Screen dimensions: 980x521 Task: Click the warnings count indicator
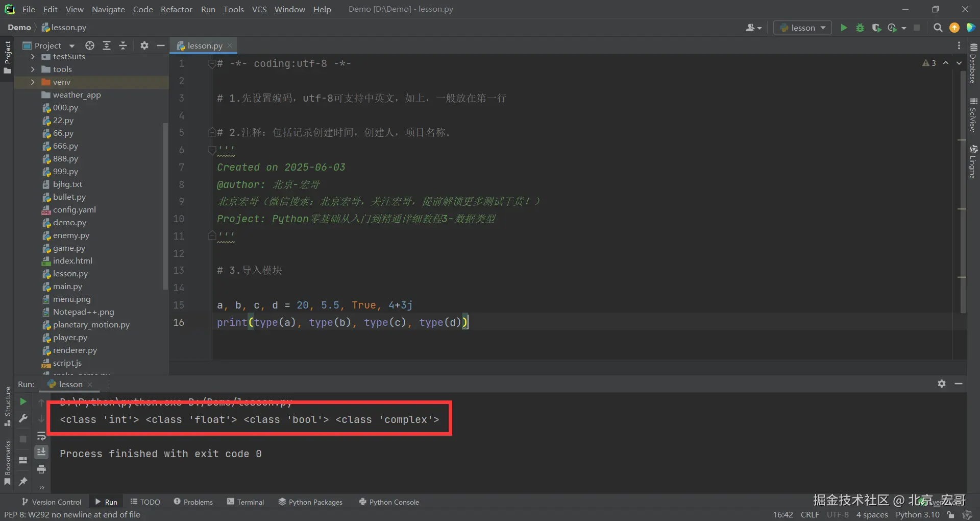[929, 63]
